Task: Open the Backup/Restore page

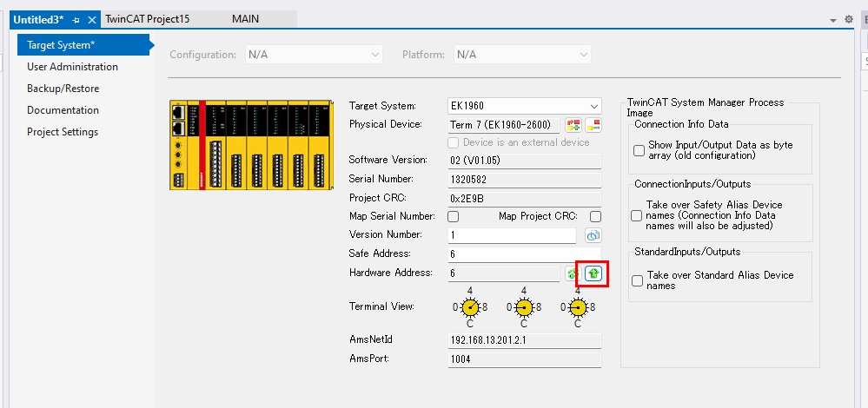Action: [x=63, y=89]
